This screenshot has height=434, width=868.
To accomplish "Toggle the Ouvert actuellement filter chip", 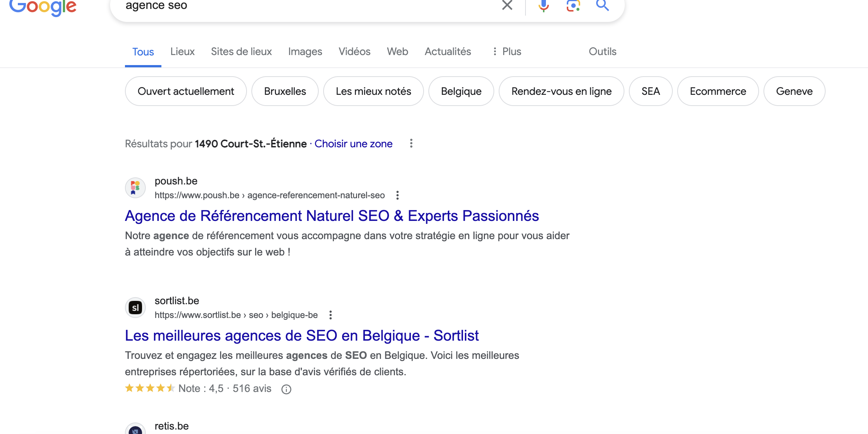I will coord(186,91).
